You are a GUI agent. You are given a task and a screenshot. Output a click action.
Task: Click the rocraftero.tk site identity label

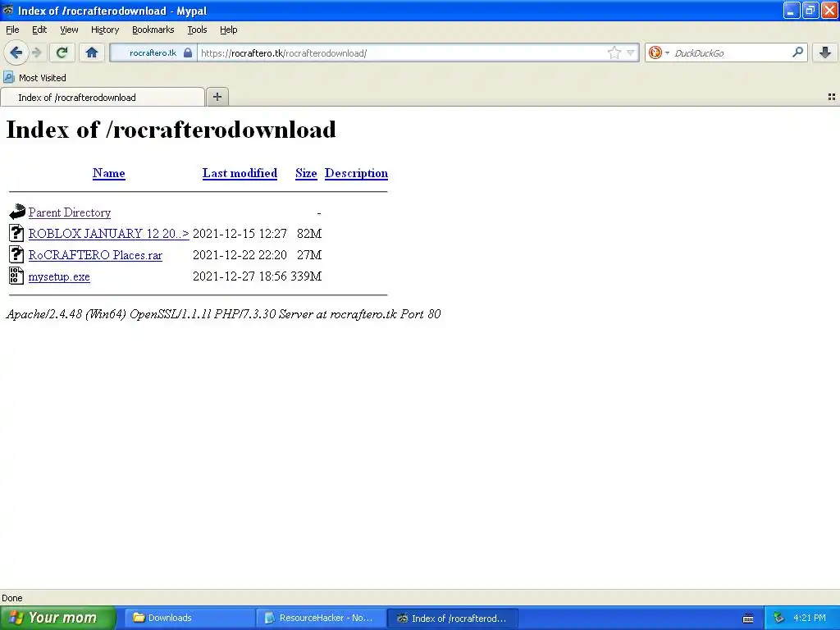153,53
